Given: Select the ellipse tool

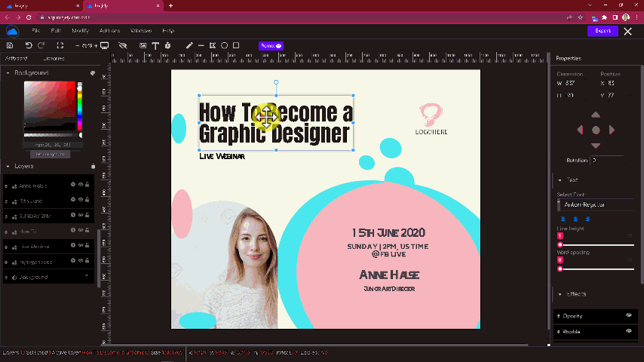Looking at the screenshot, I should click(x=224, y=45).
